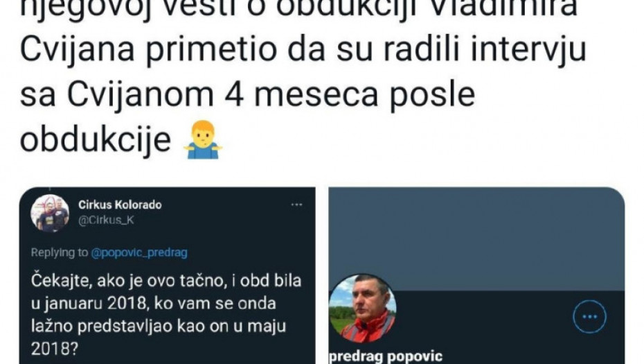Open three-dot menu on Cirkus Kolorado tweet
The image size is (644, 364).
(x=296, y=205)
